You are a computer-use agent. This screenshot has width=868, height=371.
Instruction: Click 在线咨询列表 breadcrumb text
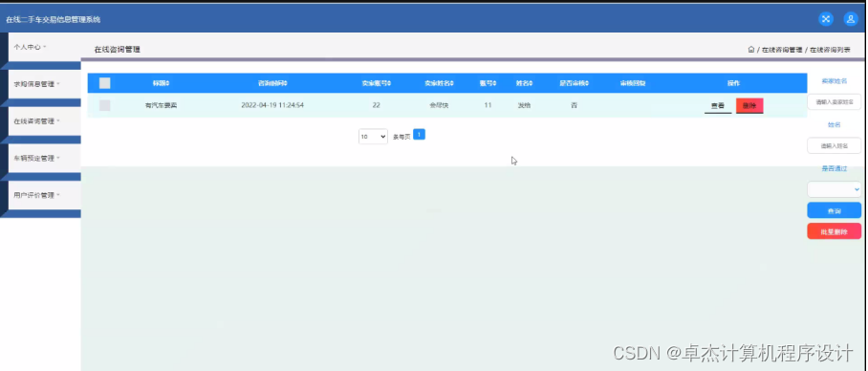830,50
